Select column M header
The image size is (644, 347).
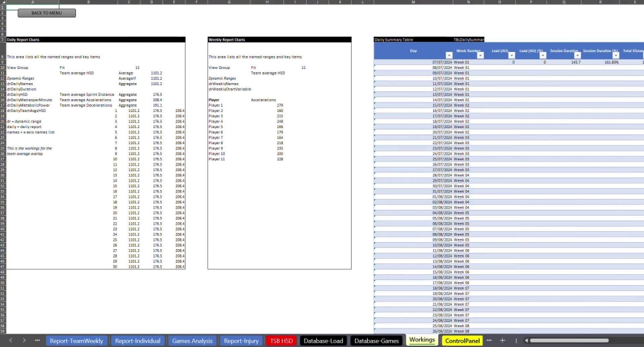click(x=413, y=2)
